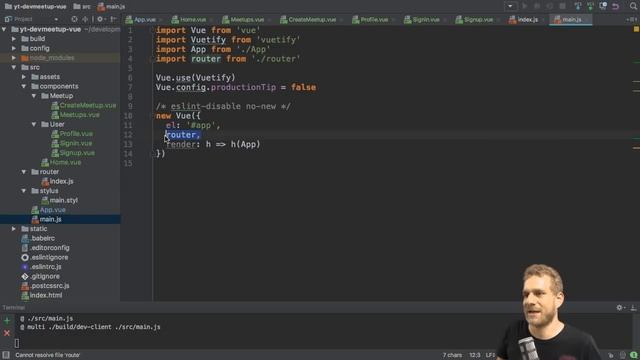Image resolution: width=640 pixels, height=360 pixels.
Task: Click Collapse All icon in Project panel
Action: (85, 19)
